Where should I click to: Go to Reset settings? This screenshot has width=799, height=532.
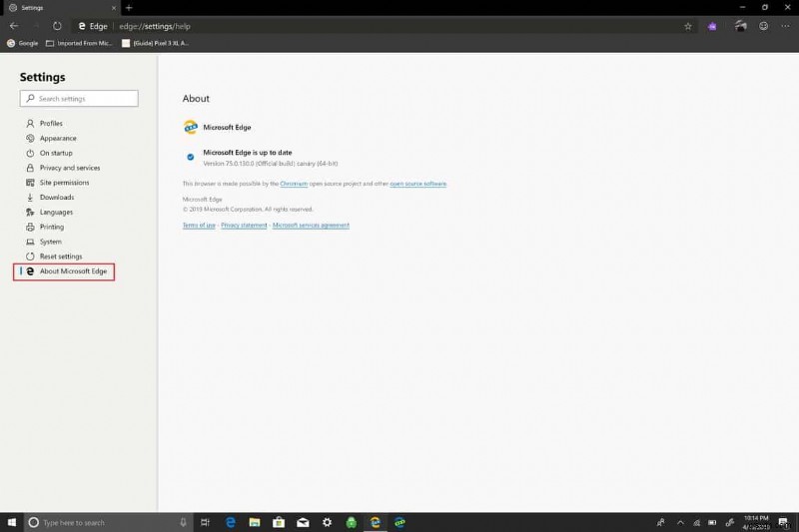(x=61, y=257)
